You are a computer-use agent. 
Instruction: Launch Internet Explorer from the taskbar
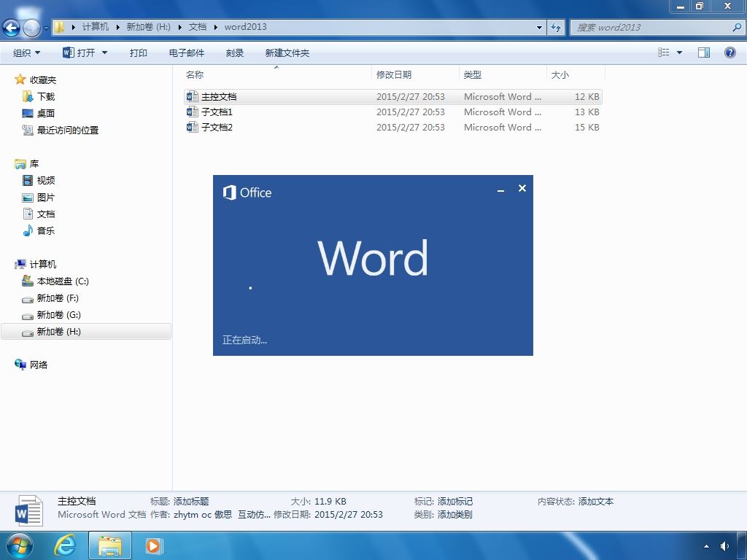point(64,545)
